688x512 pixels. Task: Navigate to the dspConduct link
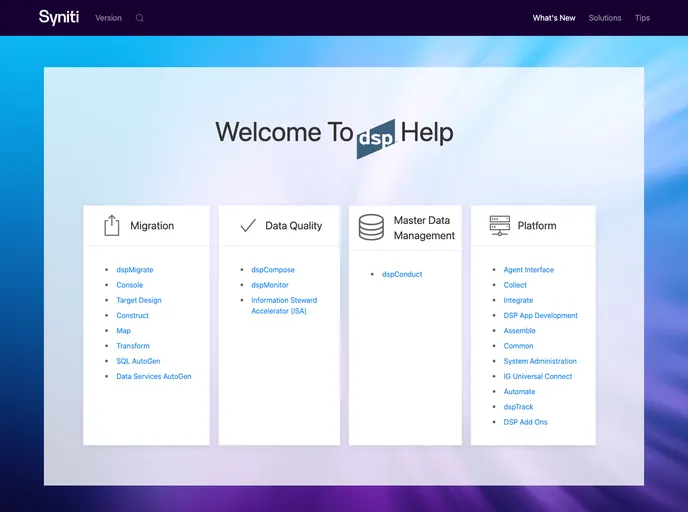pos(402,274)
